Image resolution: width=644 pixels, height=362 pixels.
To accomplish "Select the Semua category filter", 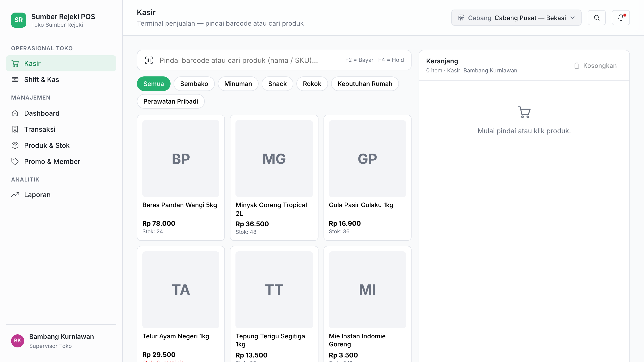I will (x=154, y=84).
